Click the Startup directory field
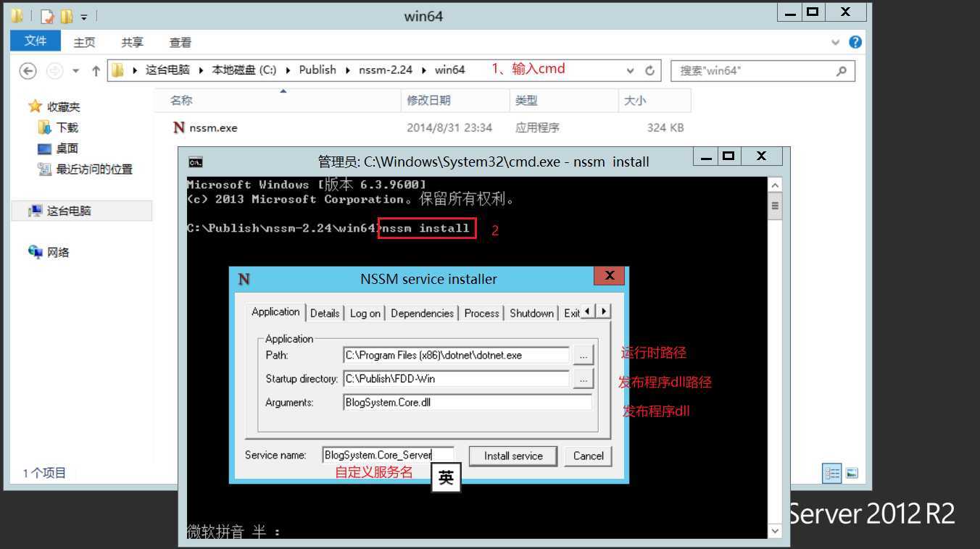 pyautogui.click(x=456, y=378)
